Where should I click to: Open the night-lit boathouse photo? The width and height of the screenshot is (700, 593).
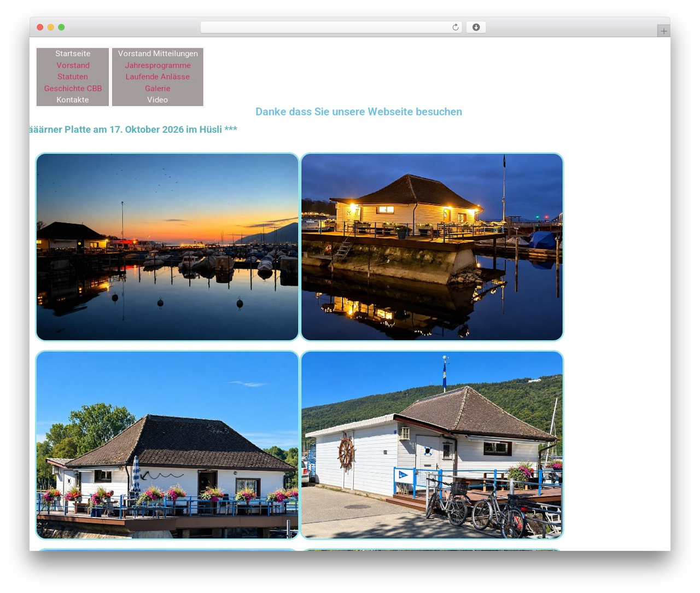[x=432, y=247]
